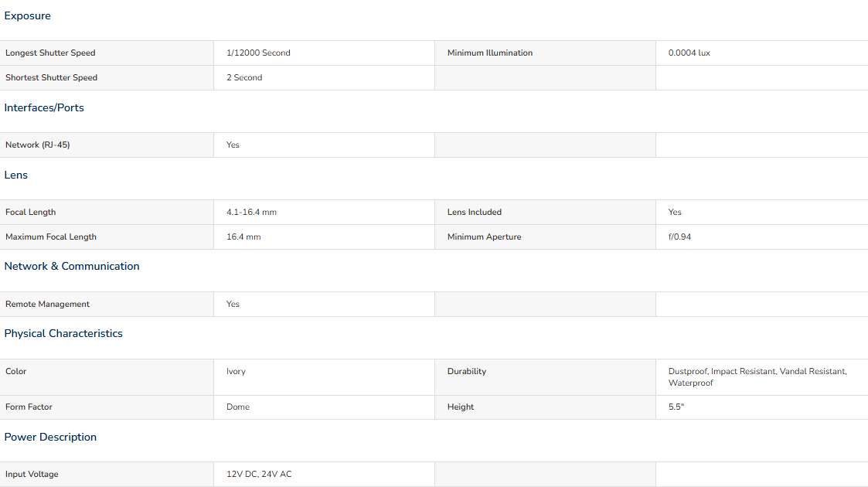The image size is (868, 487).
Task: Click the 4.1-16.4 mm focal length value
Action: coord(251,213)
